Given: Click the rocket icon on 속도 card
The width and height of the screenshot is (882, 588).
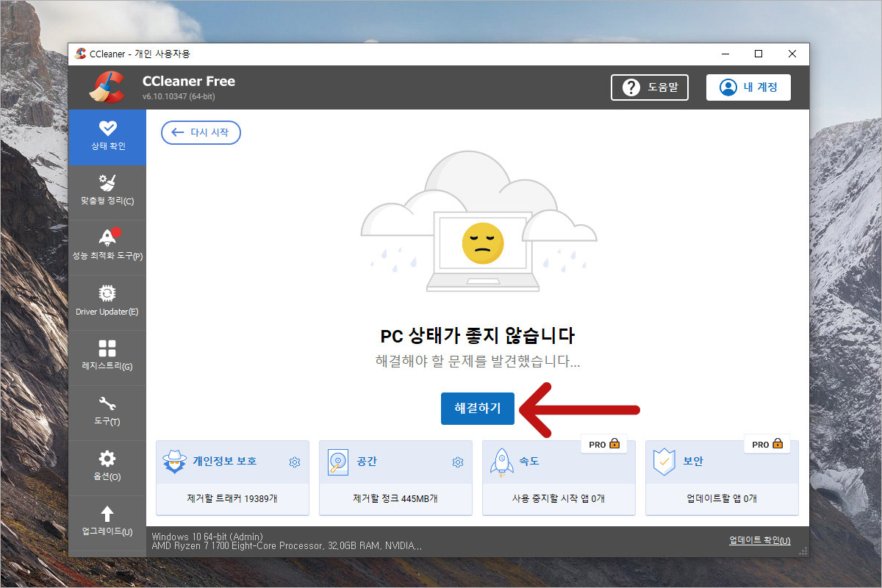Looking at the screenshot, I should (x=501, y=462).
